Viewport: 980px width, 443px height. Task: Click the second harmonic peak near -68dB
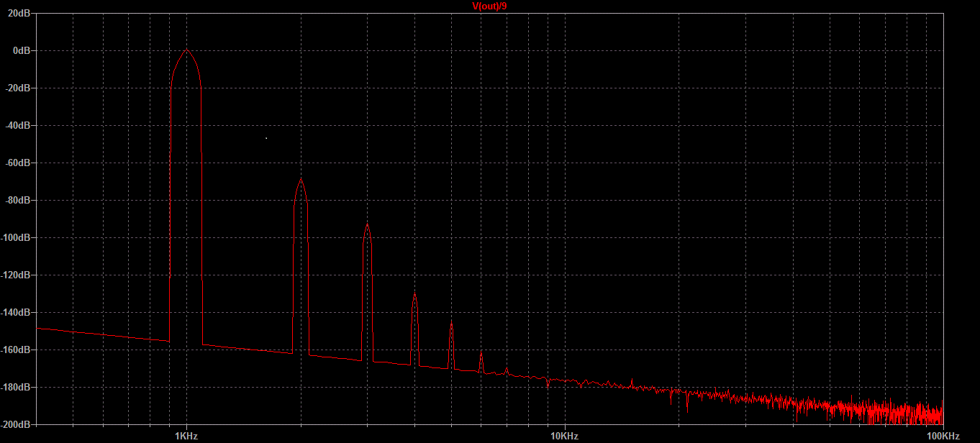pyautogui.click(x=301, y=180)
